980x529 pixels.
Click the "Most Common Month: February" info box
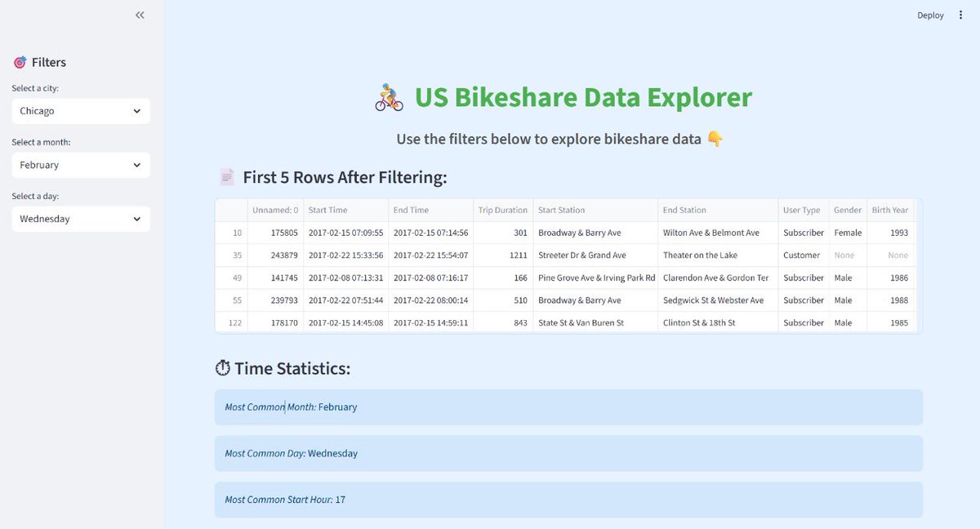click(568, 407)
